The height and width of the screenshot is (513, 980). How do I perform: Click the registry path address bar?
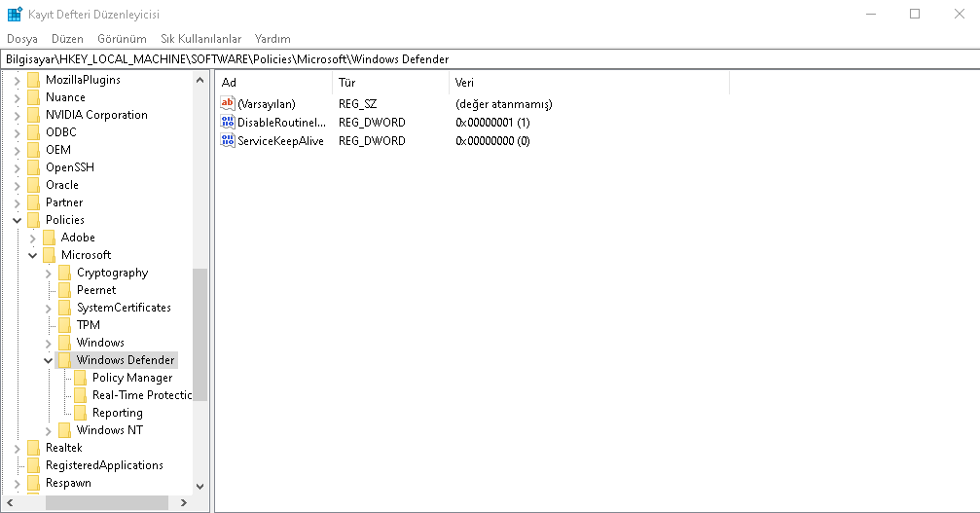(490, 59)
